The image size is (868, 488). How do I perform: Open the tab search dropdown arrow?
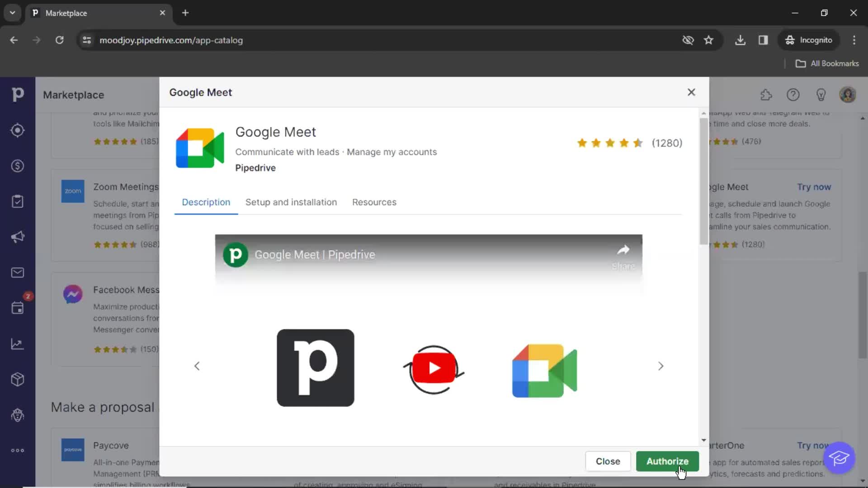click(12, 13)
